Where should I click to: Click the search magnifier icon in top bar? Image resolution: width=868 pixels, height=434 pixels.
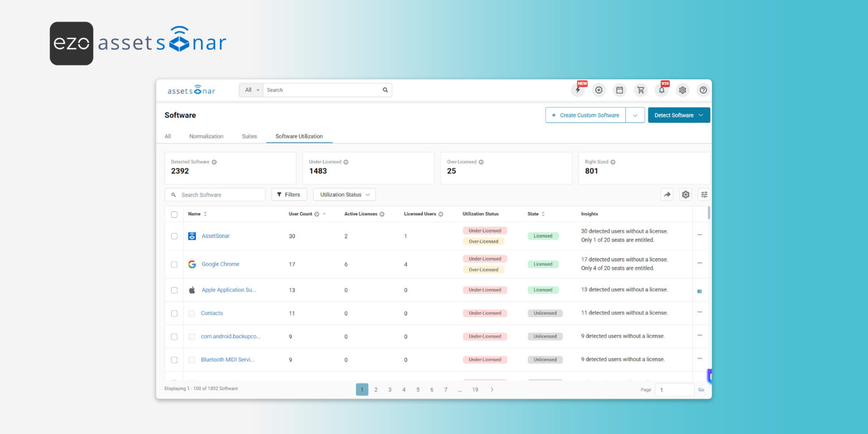pos(385,90)
